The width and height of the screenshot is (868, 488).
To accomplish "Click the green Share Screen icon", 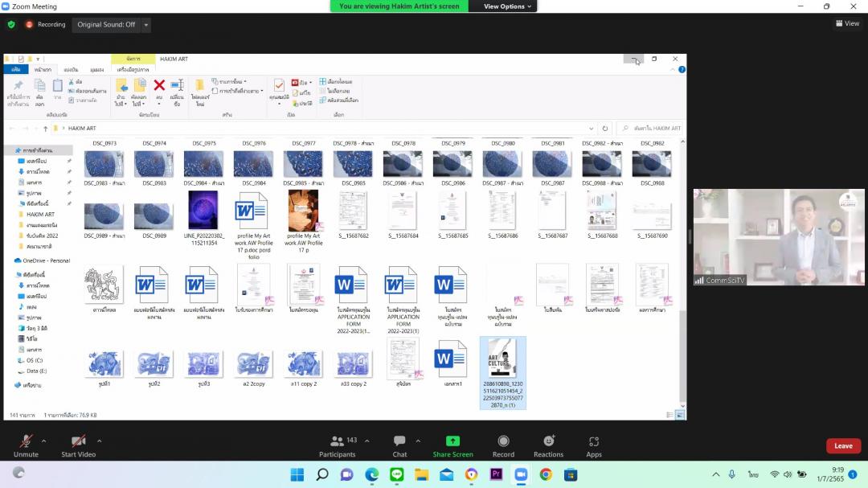I will (x=452, y=441).
